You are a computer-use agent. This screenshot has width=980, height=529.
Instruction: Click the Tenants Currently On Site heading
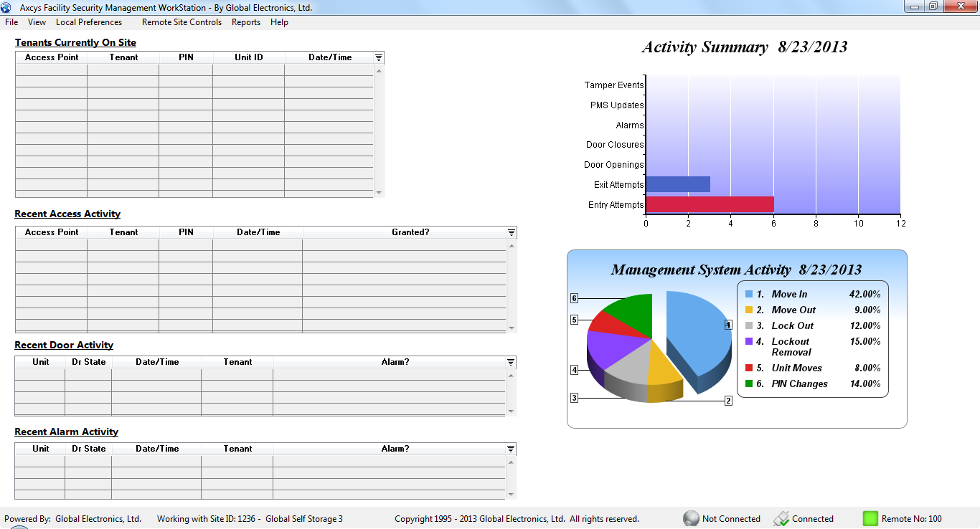(75, 42)
